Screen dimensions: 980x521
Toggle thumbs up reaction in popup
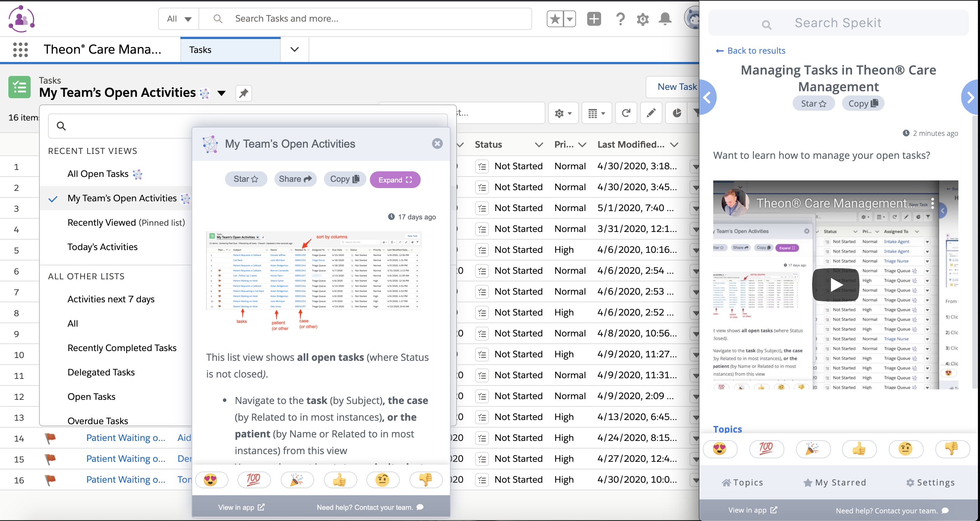(340, 480)
